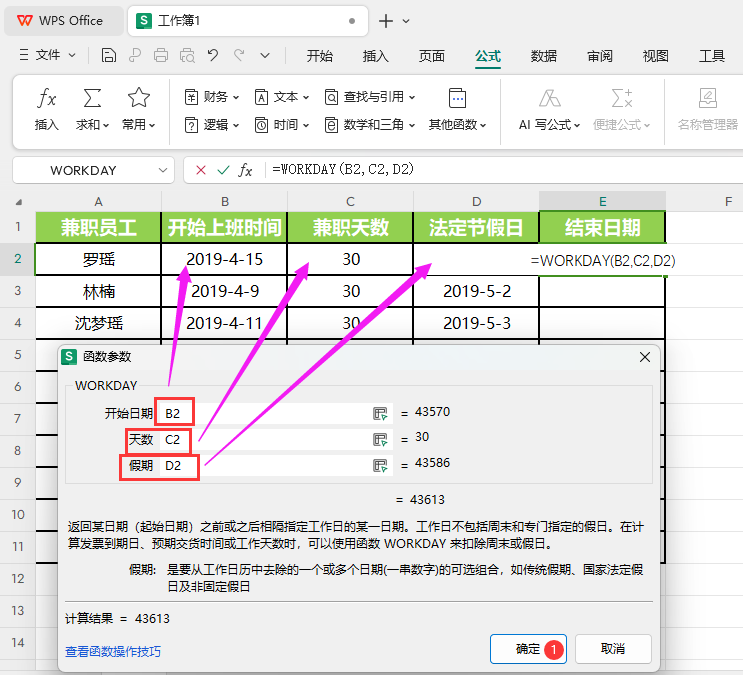Image resolution: width=743 pixels, height=675 pixels.
Task: Open the 文件 menu
Action: (x=47, y=55)
